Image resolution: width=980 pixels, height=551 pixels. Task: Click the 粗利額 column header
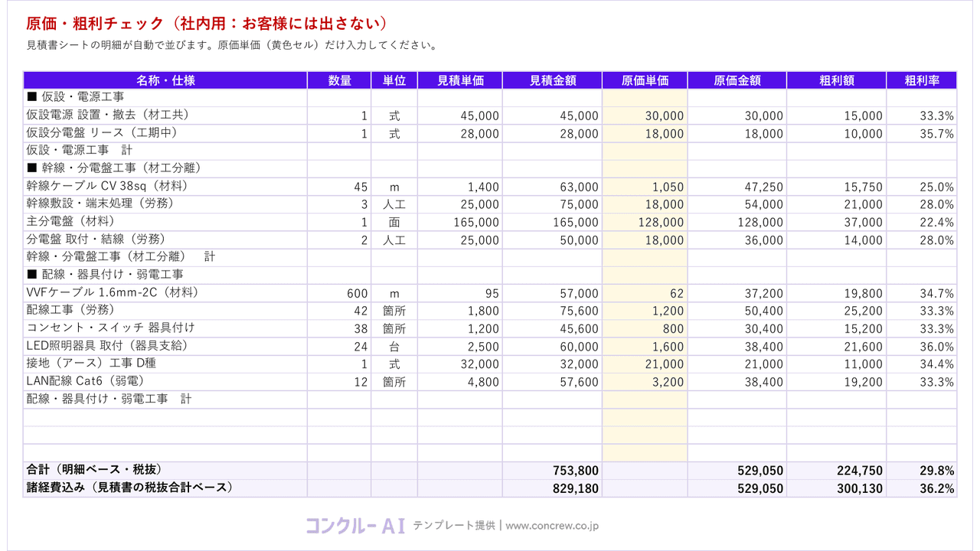(837, 80)
